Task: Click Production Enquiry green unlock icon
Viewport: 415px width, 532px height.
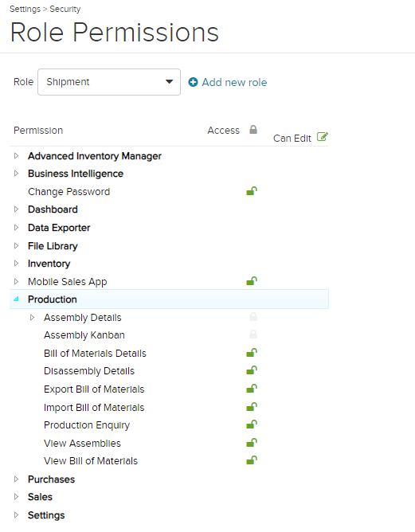Action: 252,424
